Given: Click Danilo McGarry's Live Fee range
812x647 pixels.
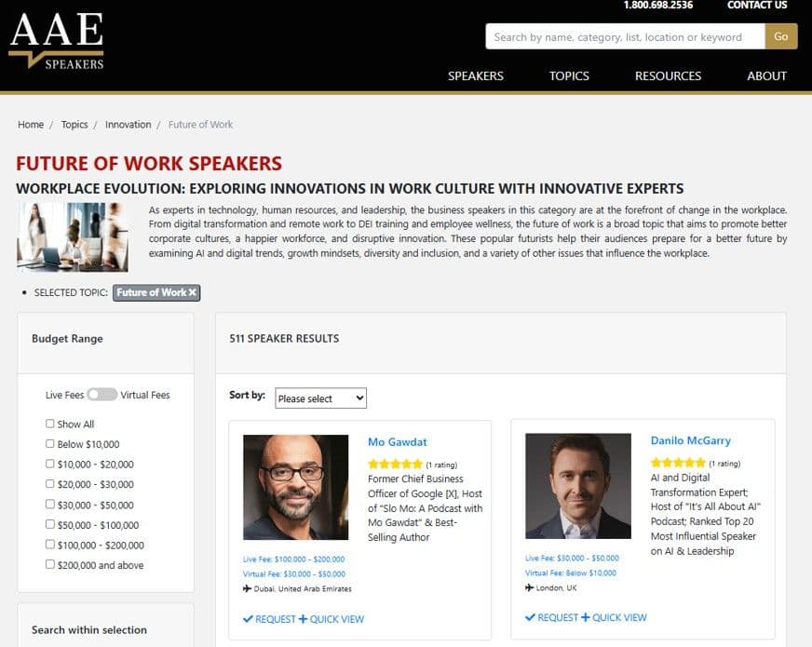Looking at the screenshot, I should [573, 558].
